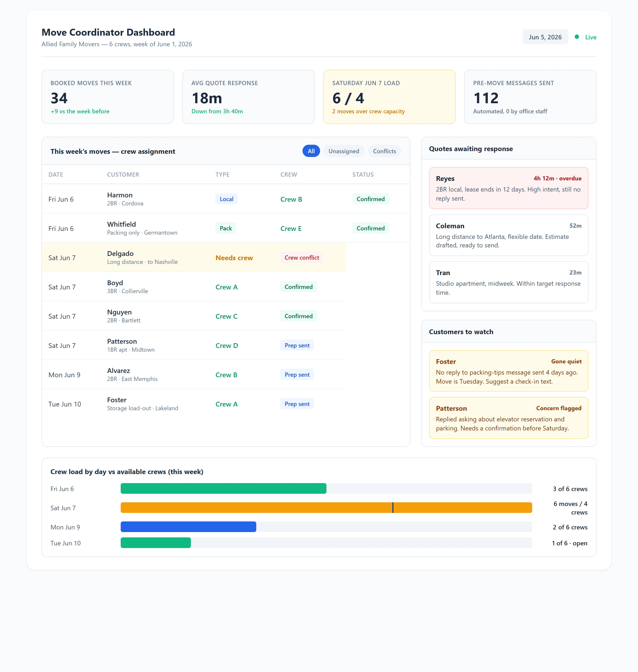Click the '3 of 6 crews' label
638x672 pixels.
pyautogui.click(x=570, y=489)
